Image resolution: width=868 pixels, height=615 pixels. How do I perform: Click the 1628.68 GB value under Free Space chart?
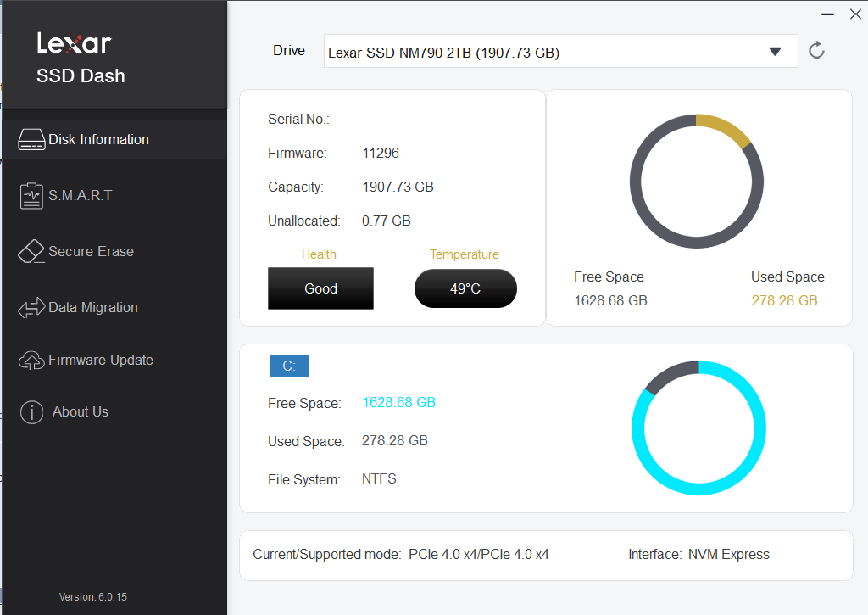click(x=610, y=300)
